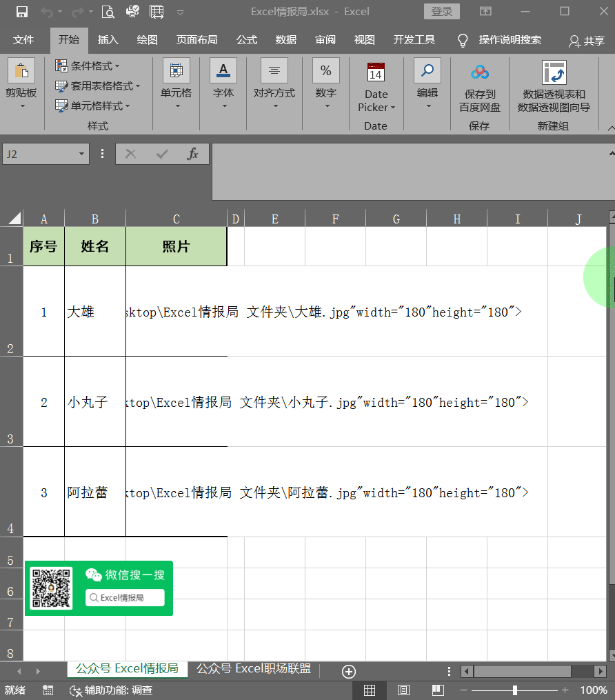Open 条件格式 dropdown
This screenshot has height=700, width=615.
(88, 66)
